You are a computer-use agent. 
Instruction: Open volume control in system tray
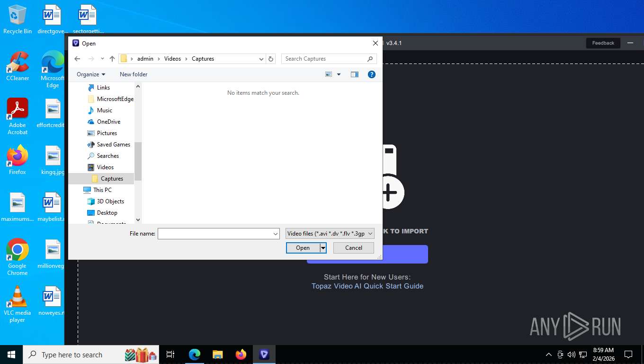click(572, 355)
